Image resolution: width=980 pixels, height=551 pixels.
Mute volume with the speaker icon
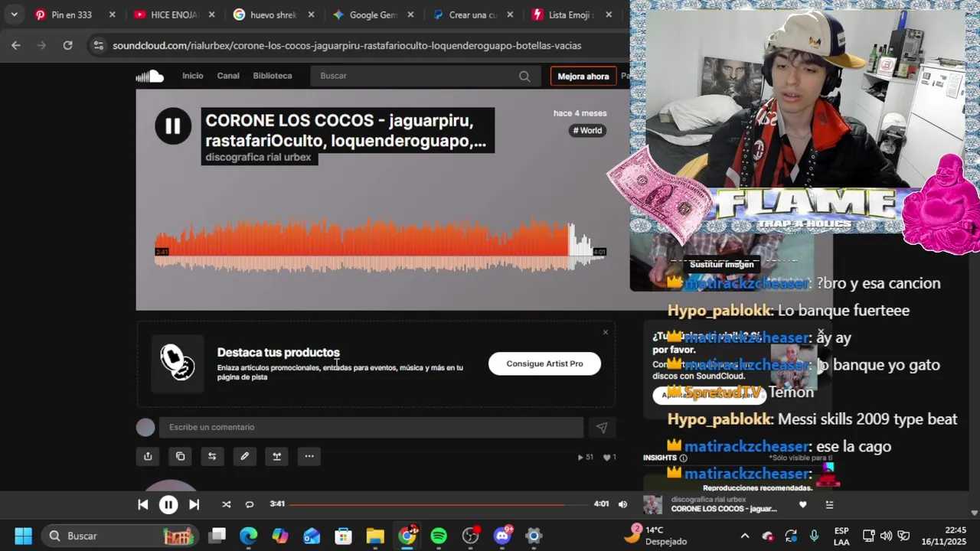(622, 504)
